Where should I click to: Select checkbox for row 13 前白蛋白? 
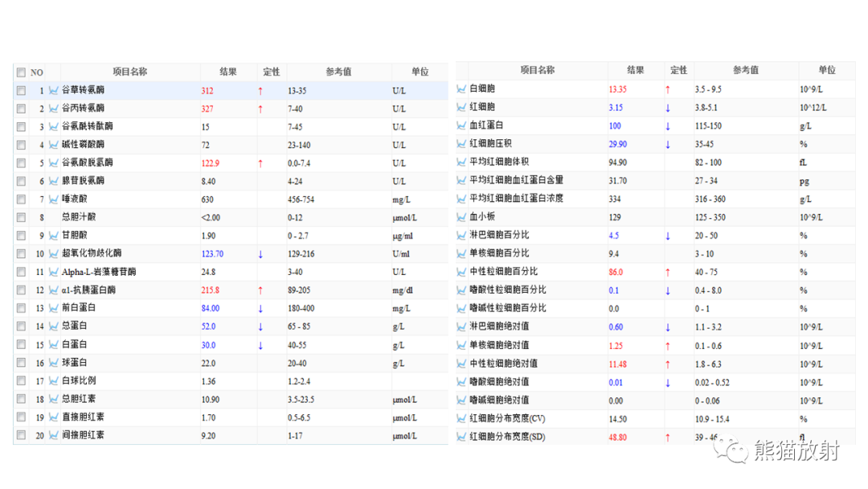point(21,308)
